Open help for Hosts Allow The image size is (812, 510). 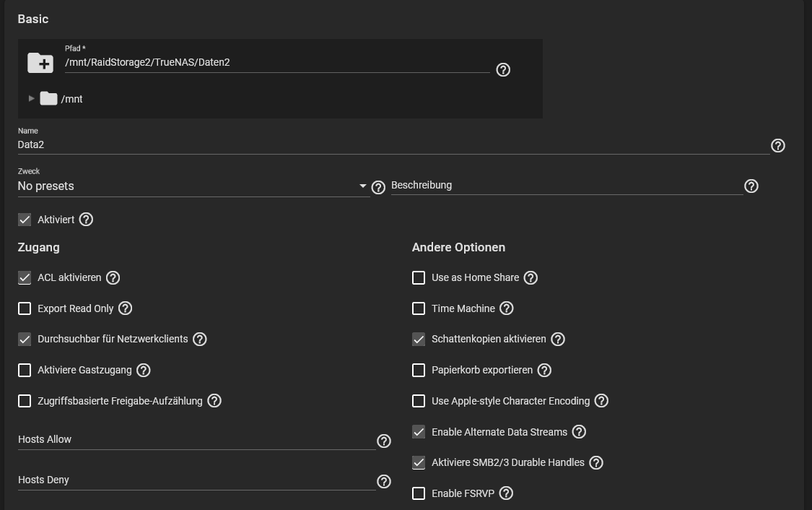pos(384,441)
